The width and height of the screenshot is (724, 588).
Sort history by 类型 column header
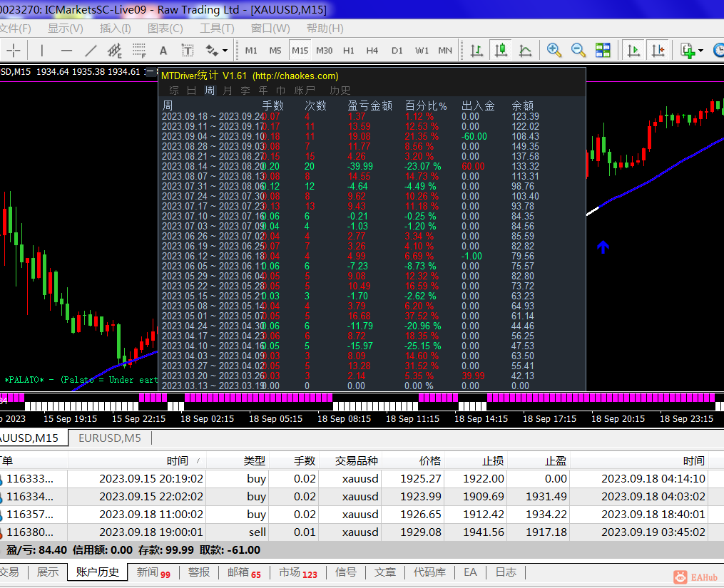click(238, 460)
